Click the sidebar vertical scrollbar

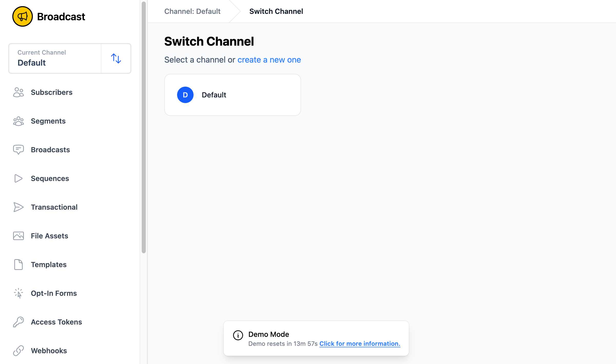pos(144,127)
